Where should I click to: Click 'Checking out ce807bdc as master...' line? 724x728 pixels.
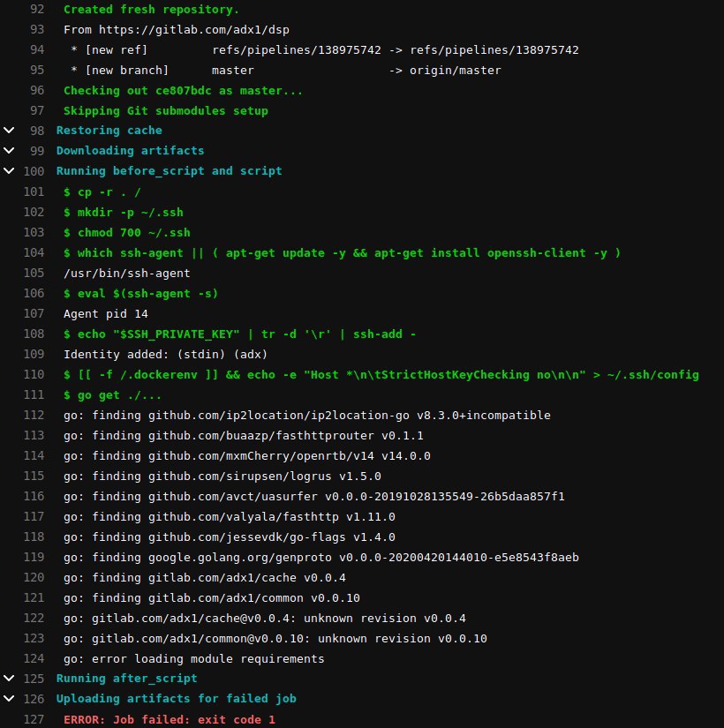(183, 91)
